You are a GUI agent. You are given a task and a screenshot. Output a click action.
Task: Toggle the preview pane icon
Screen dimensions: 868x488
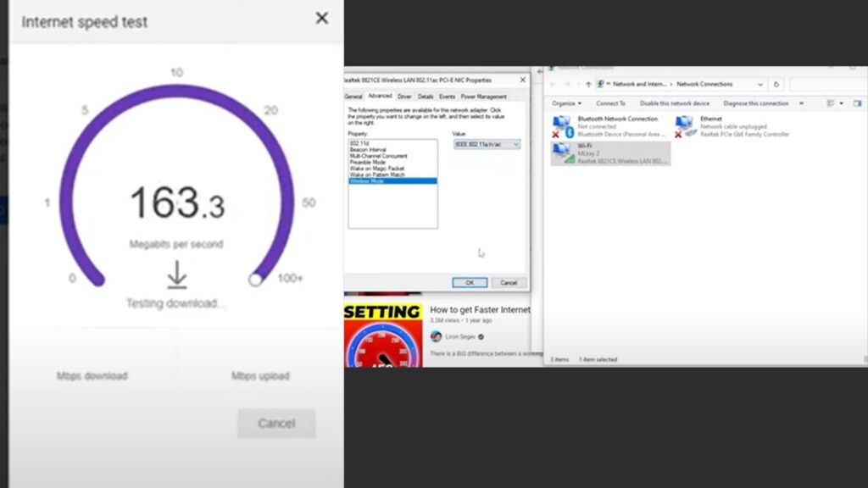point(857,103)
